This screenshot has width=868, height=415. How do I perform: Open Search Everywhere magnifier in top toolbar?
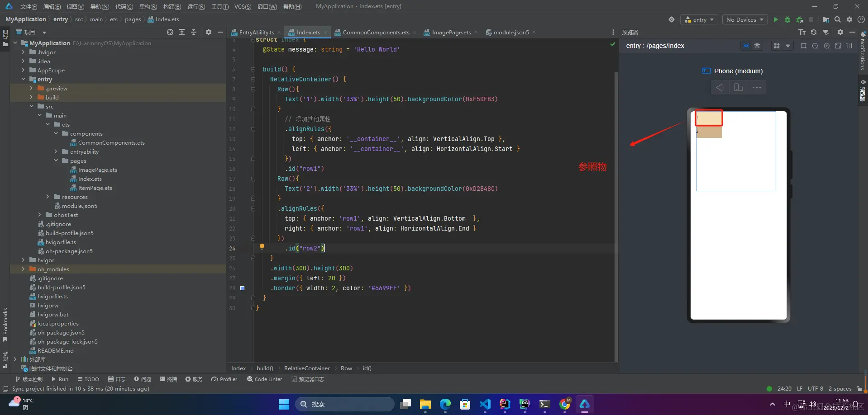pos(838,19)
